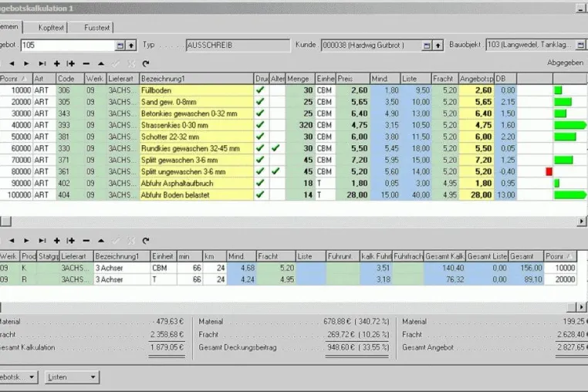This screenshot has height=392, width=588.
Task: Click Angebotspreis column header
Action: (476, 79)
